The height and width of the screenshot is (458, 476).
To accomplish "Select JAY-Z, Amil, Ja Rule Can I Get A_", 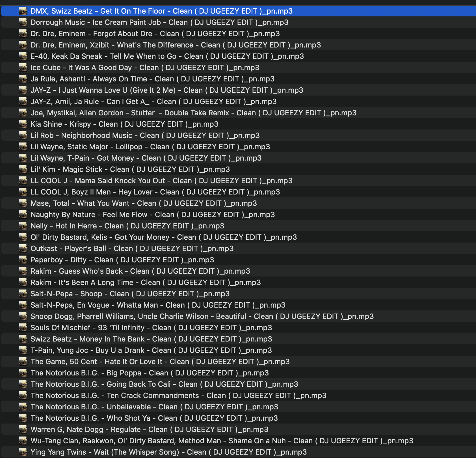I will 153,101.
